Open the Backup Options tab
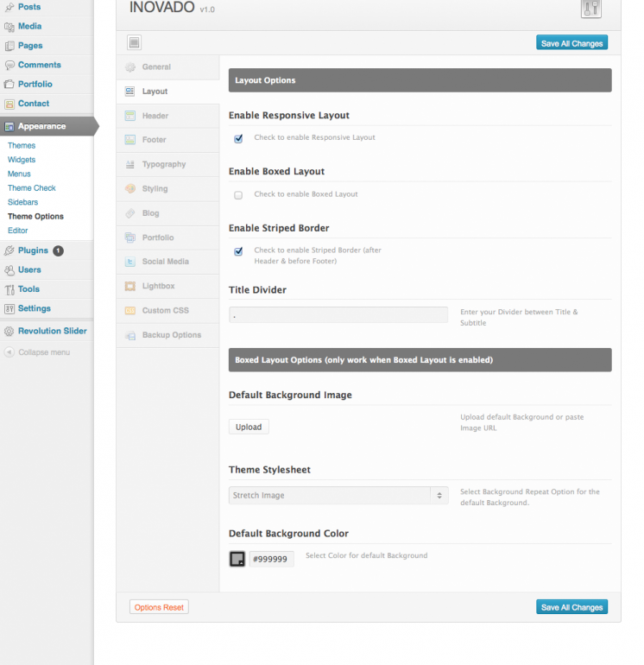This screenshot has width=644, height=665. pos(167,335)
